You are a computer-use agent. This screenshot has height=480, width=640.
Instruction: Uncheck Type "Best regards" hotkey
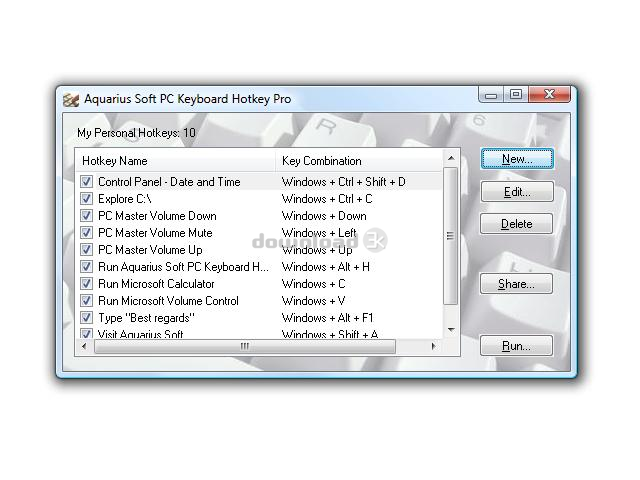tap(86, 318)
